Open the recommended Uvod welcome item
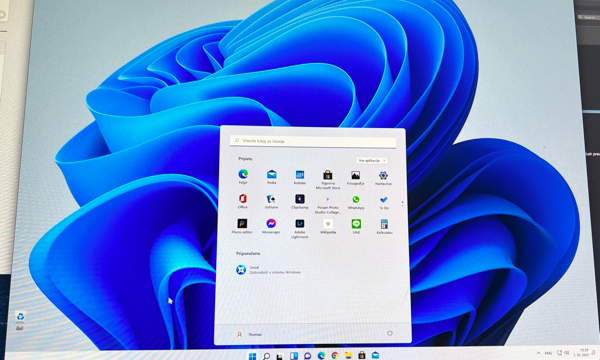 (268, 270)
